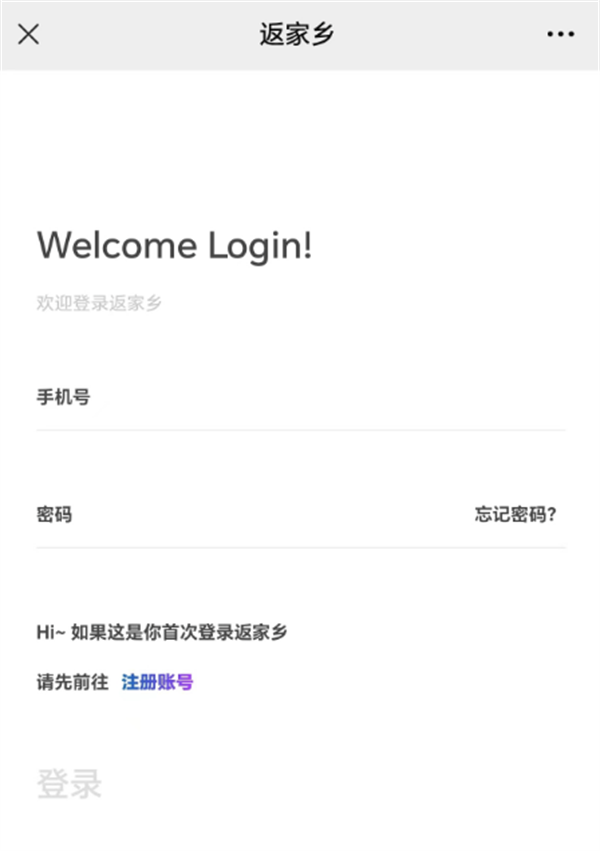This screenshot has height=851, width=600.
Task: Click the underline beneath the 手机号 field
Action: click(x=301, y=430)
